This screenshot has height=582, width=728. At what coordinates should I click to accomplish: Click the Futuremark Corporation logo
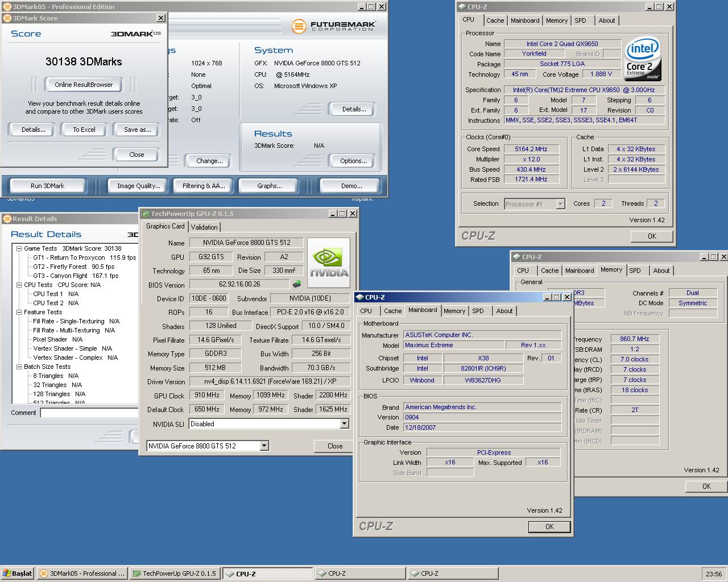[x=333, y=26]
